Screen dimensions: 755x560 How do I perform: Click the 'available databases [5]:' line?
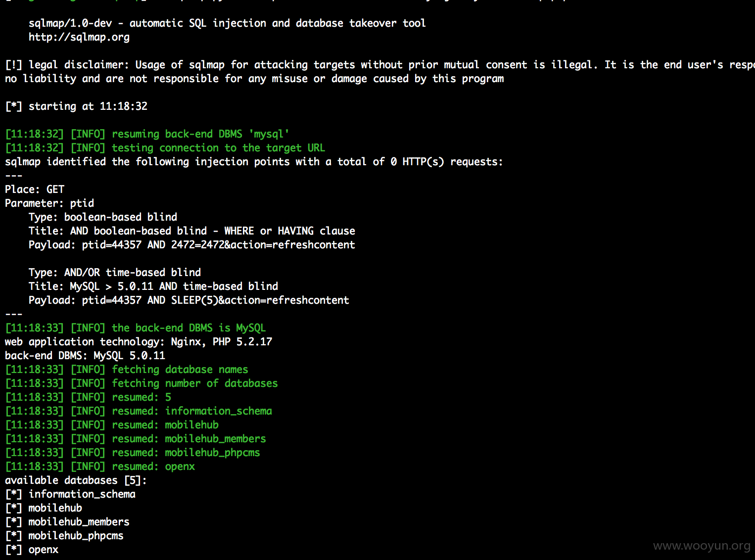pos(76,480)
